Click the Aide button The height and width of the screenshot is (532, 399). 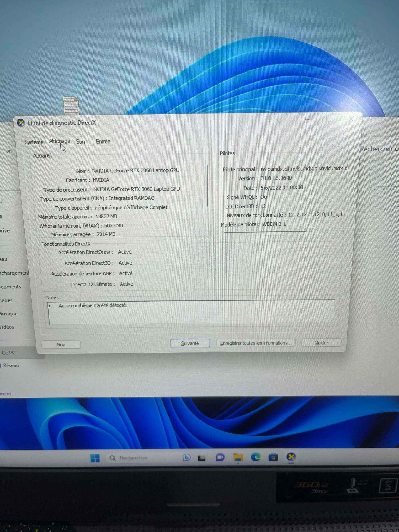[61, 344]
